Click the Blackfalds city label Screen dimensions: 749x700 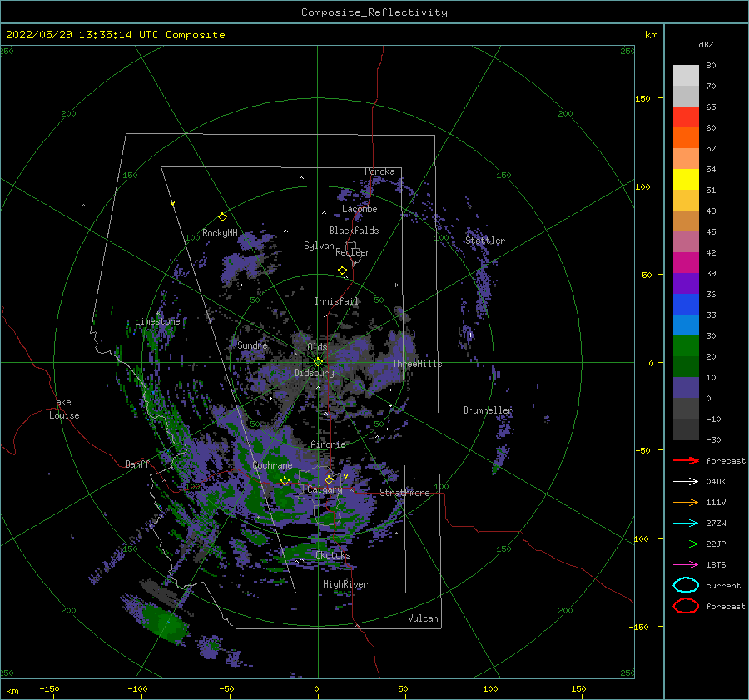pyautogui.click(x=354, y=231)
